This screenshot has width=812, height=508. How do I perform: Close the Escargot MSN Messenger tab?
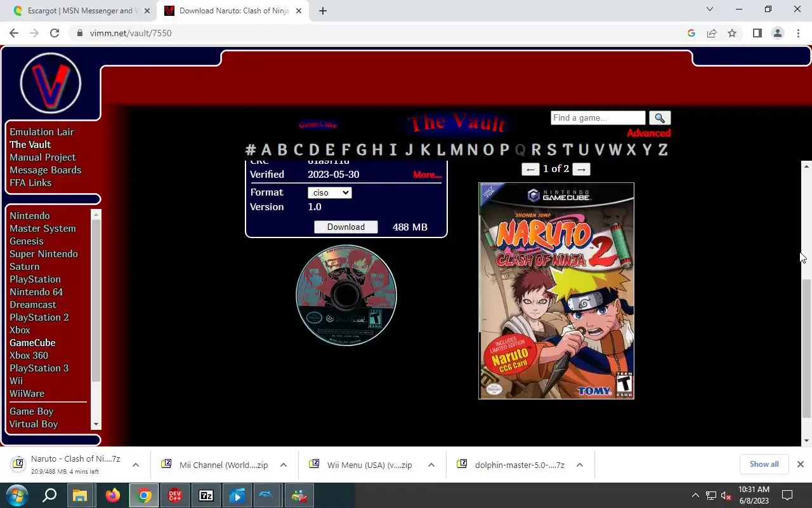click(147, 11)
